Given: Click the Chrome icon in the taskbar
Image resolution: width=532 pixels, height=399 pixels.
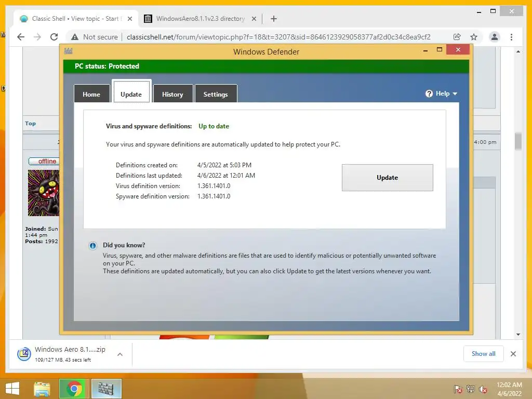Looking at the screenshot, I should click(x=74, y=389).
